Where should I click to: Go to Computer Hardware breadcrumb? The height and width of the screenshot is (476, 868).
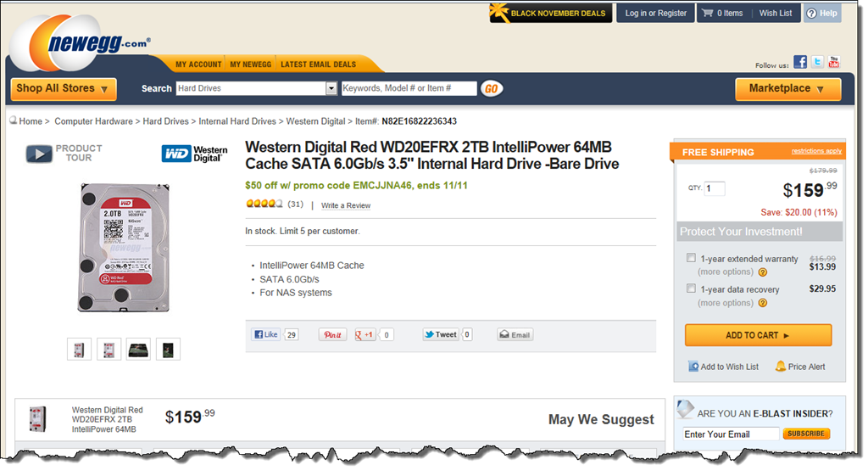[93, 121]
